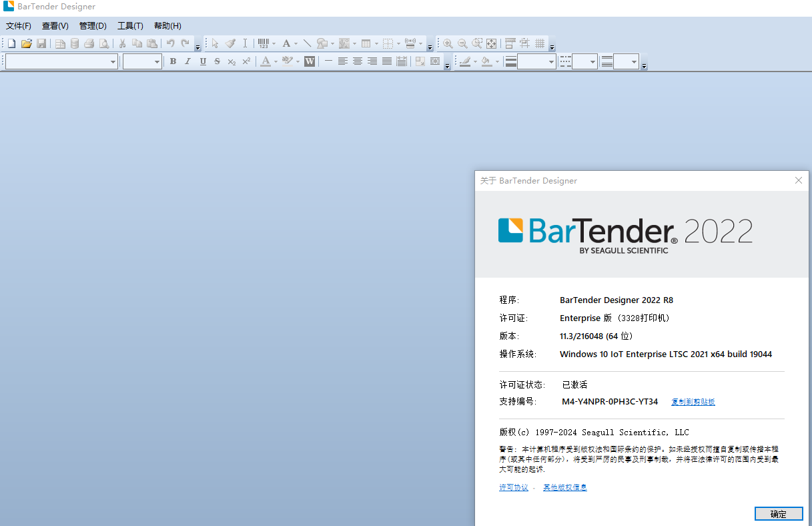The width and height of the screenshot is (812, 526).
Task: Click the zoom to selection icon
Action: [477, 43]
